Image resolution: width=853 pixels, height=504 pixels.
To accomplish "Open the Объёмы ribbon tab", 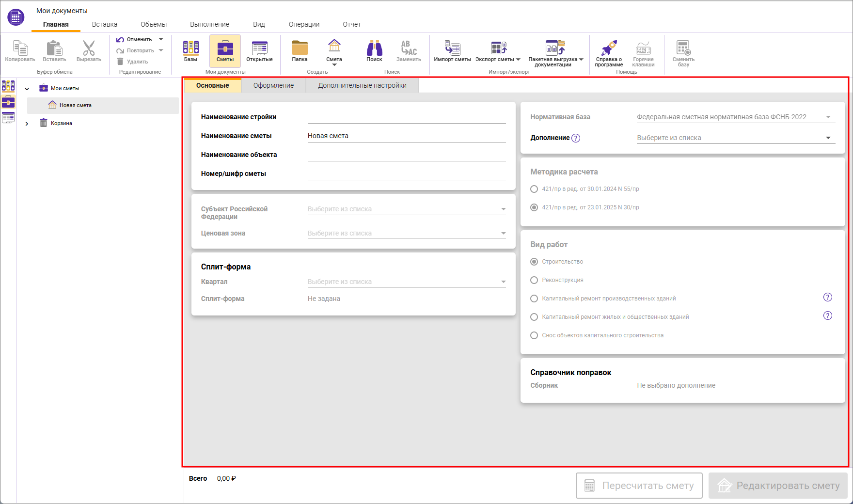I will pyautogui.click(x=154, y=24).
